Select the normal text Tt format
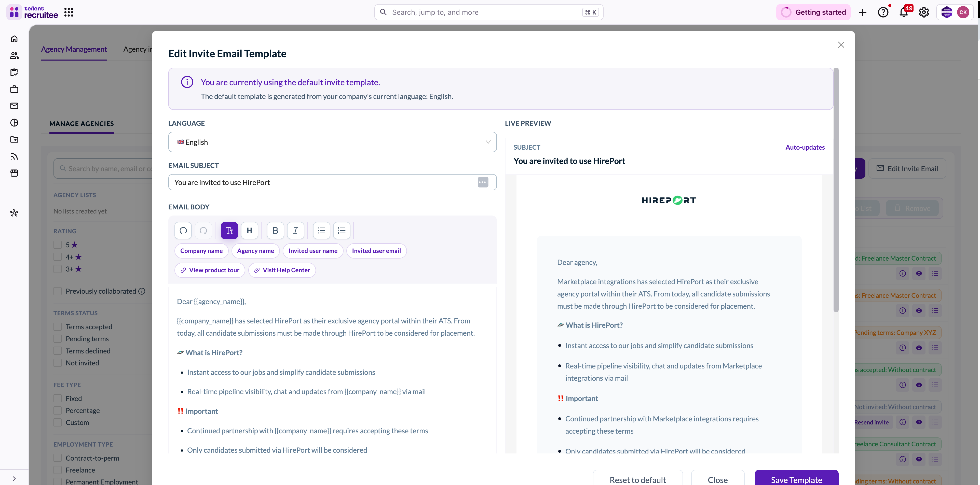The height and width of the screenshot is (485, 980). (x=229, y=230)
